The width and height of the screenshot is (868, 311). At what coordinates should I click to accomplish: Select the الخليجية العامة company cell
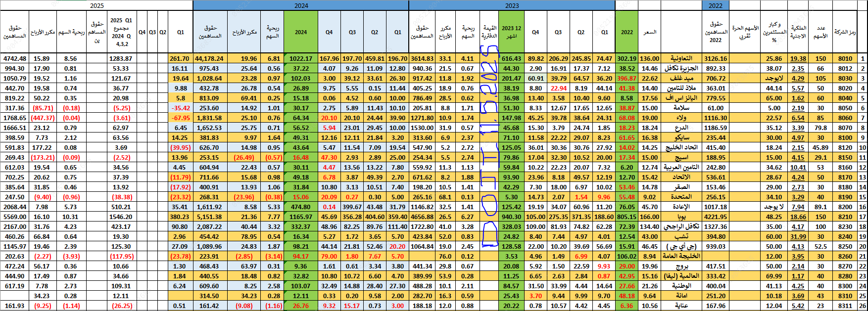tap(681, 256)
